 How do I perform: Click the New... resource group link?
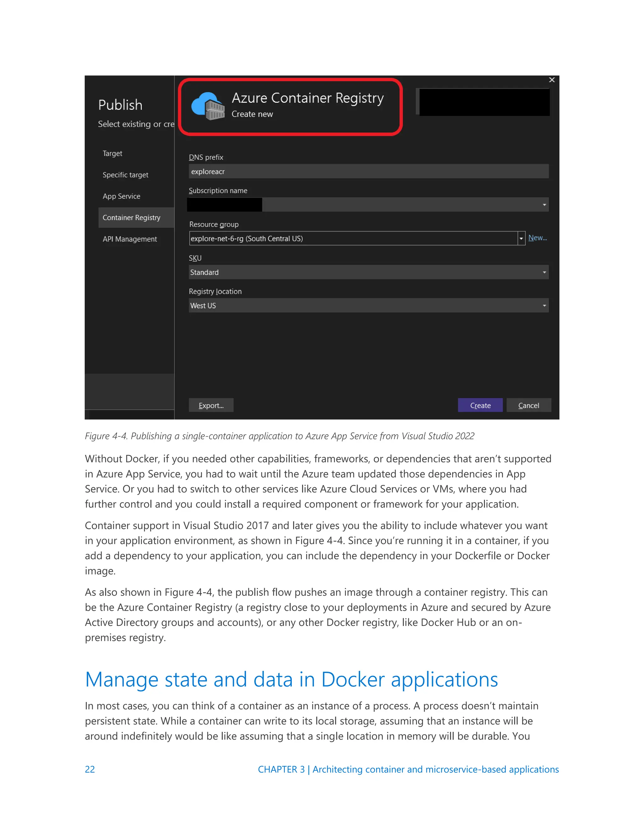537,238
